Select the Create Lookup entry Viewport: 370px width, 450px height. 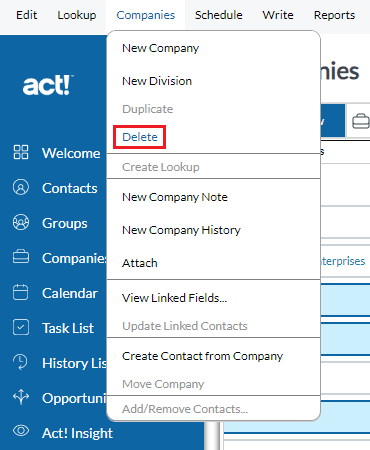click(x=161, y=167)
